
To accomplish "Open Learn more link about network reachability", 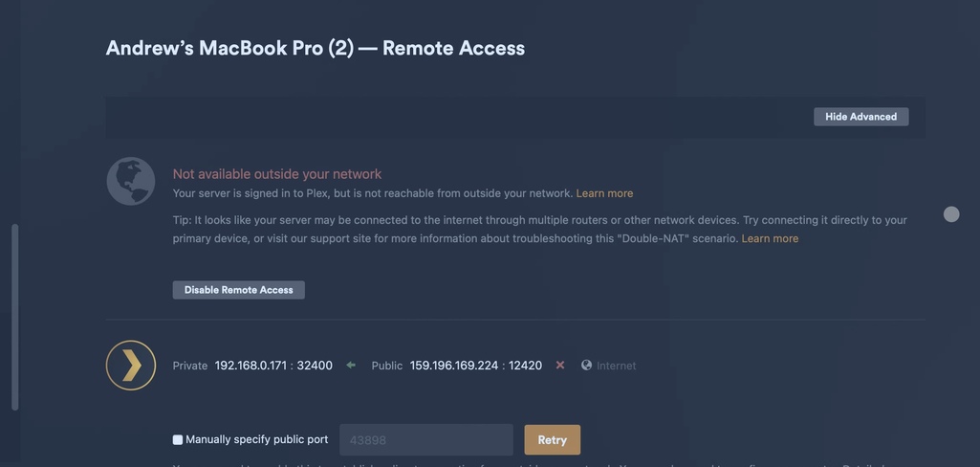I will click(x=604, y=193).
